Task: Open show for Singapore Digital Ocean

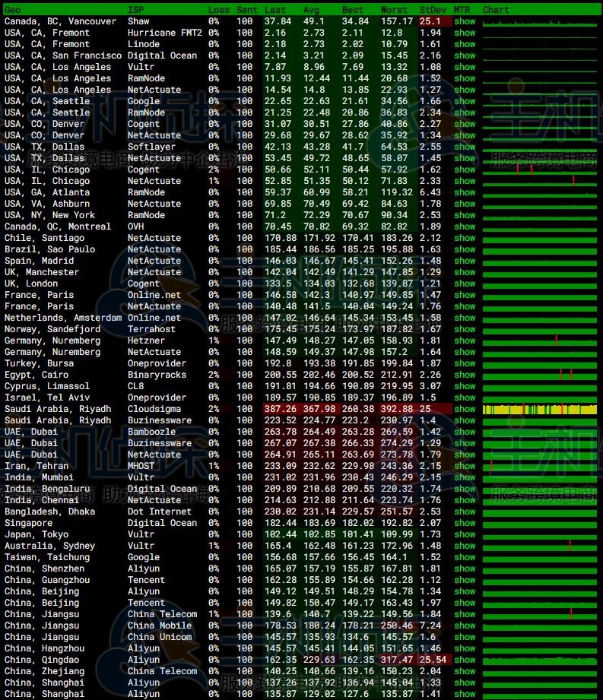Action: (x=465, y=523)
